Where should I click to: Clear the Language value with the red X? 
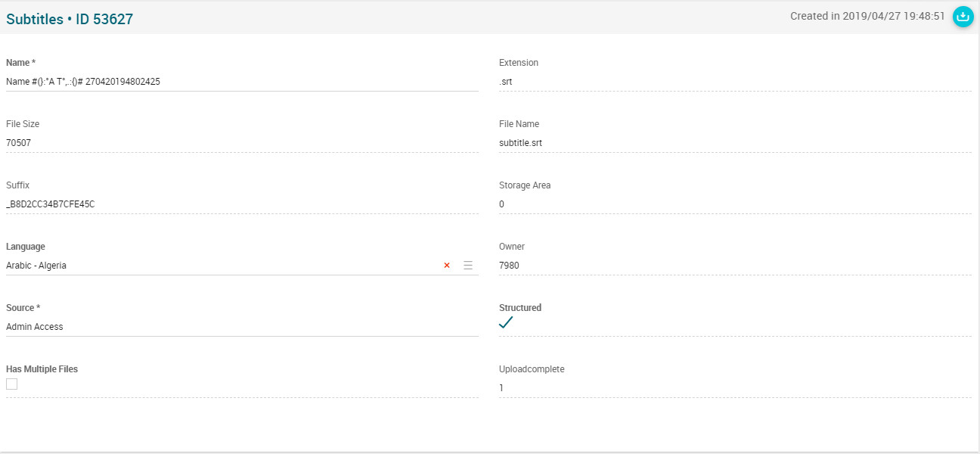click(447, 266)
